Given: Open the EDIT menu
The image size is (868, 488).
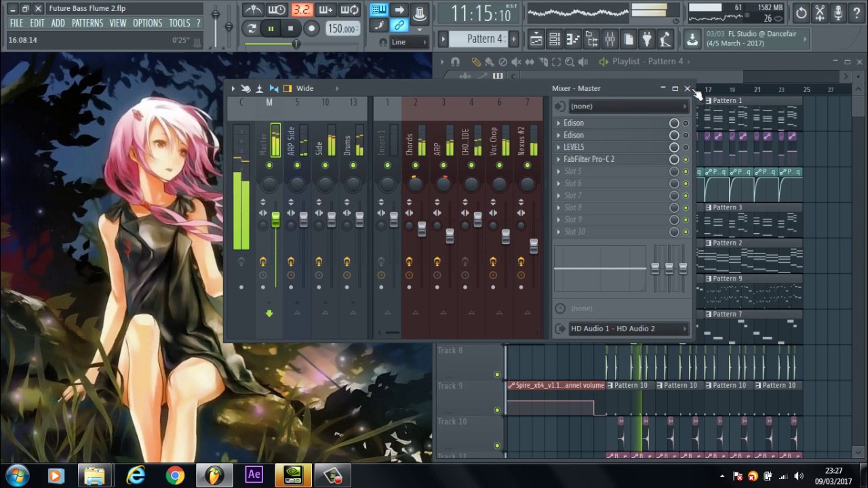Looking at the screenshot, I should click(37, 23).
